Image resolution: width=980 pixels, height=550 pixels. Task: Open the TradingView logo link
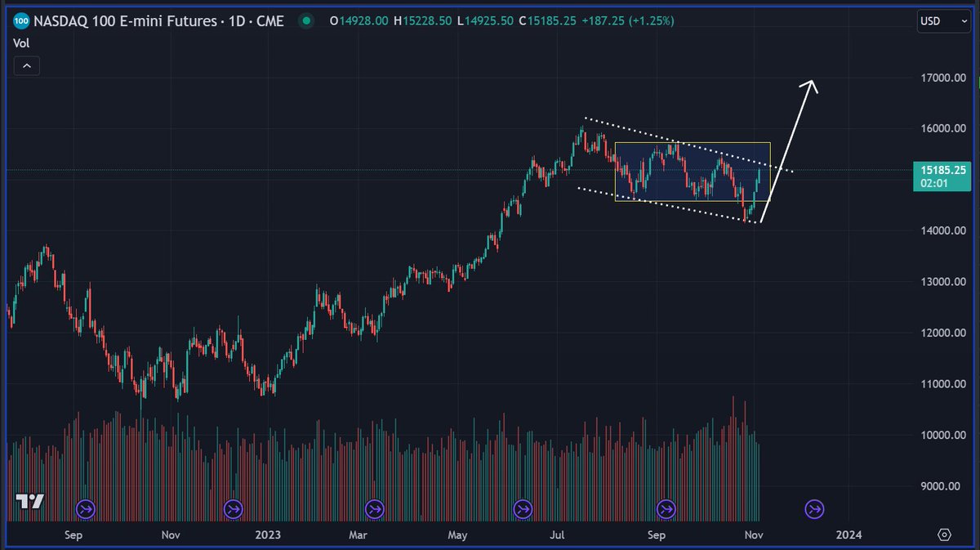30,501
